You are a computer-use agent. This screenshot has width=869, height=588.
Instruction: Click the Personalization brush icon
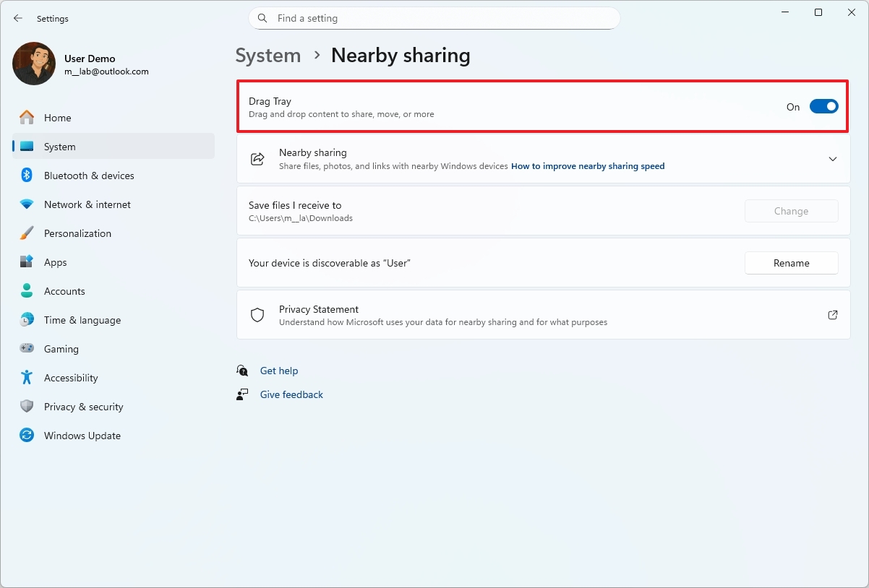27,233
